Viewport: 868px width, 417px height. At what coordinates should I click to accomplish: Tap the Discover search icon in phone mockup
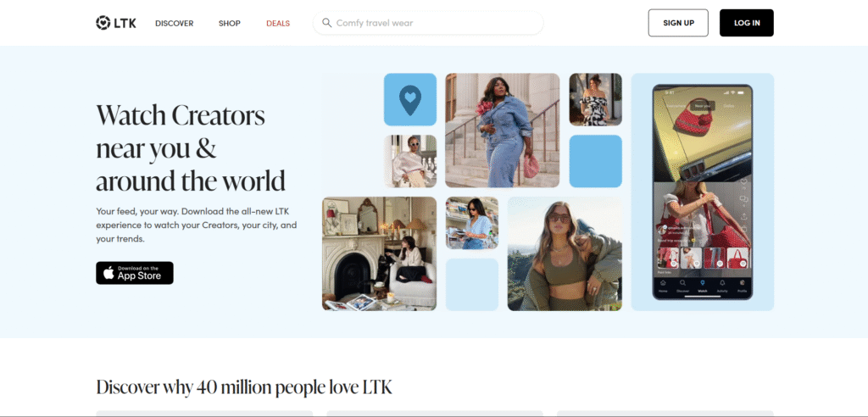(x=682, y=283)
